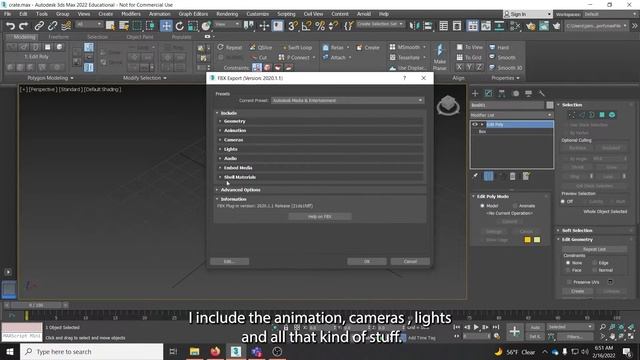The height and width of the screenshot is (360, 640).
Task: Open the Rendering menu
Action: click(227, 14)
